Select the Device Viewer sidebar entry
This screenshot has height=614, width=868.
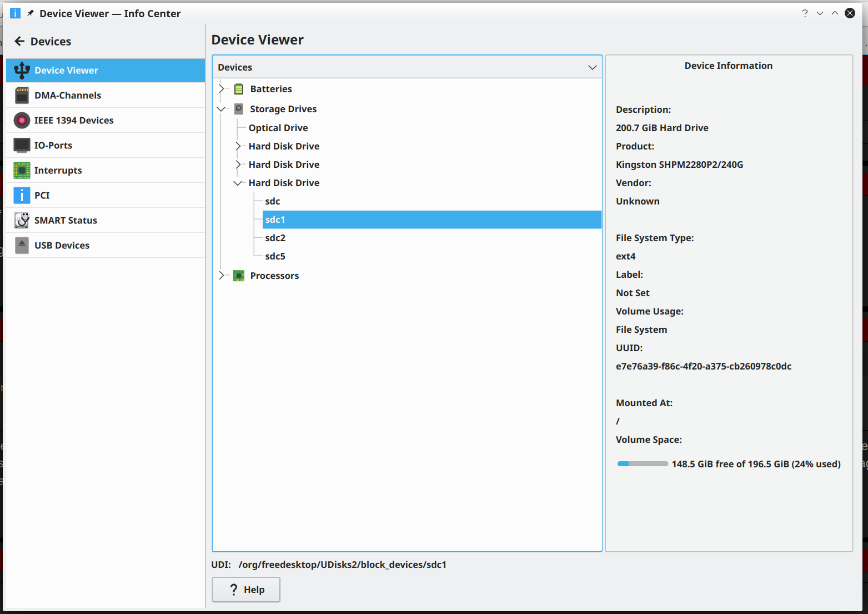point(106,71)
